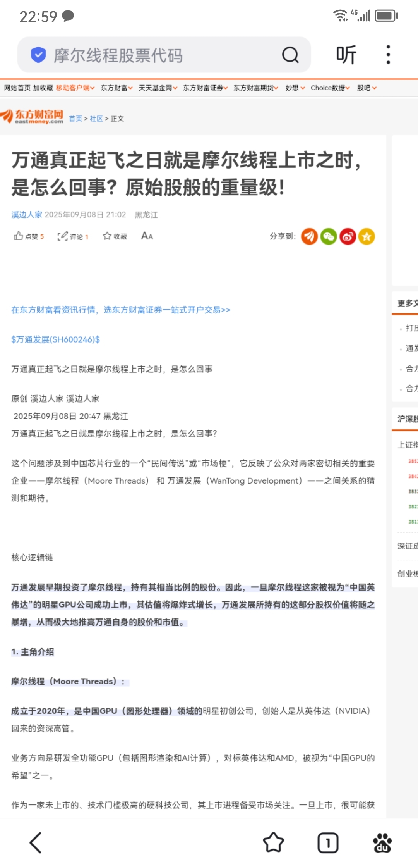418x868 pixels.
Task: Tap the Eastmoney 东方财富网 logo
Action: [x=32, y=116]
